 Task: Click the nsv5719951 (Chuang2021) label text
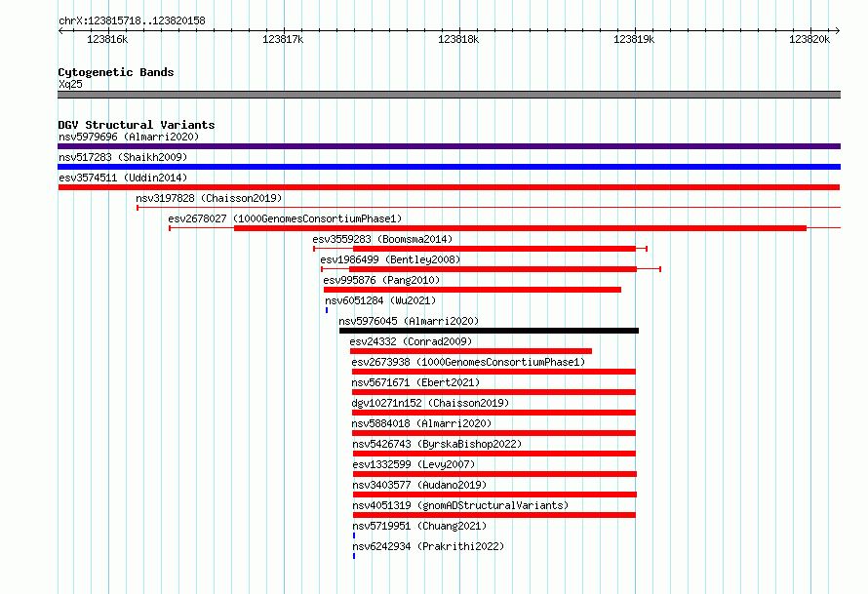pyautogui.click(x=419, y=526)
